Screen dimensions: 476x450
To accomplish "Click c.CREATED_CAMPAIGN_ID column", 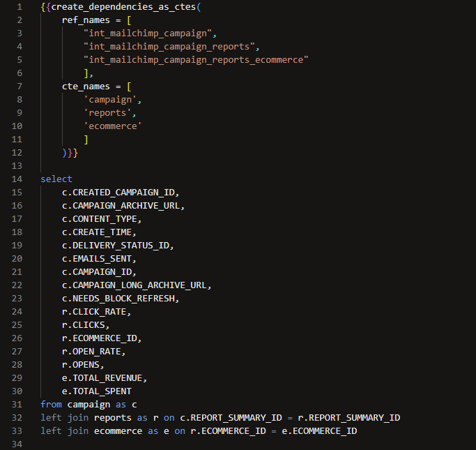I will 118,193.
